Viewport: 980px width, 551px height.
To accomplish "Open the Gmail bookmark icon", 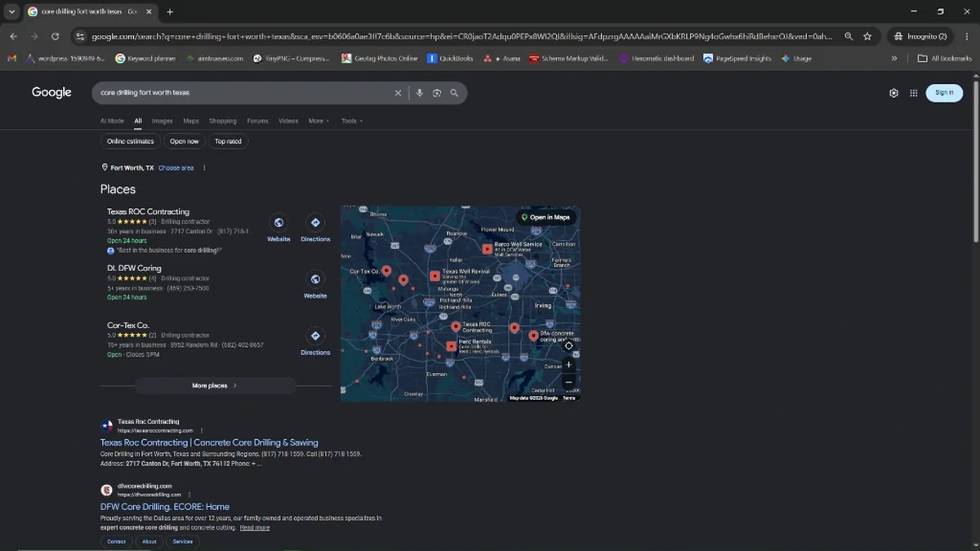I will 11,58.
